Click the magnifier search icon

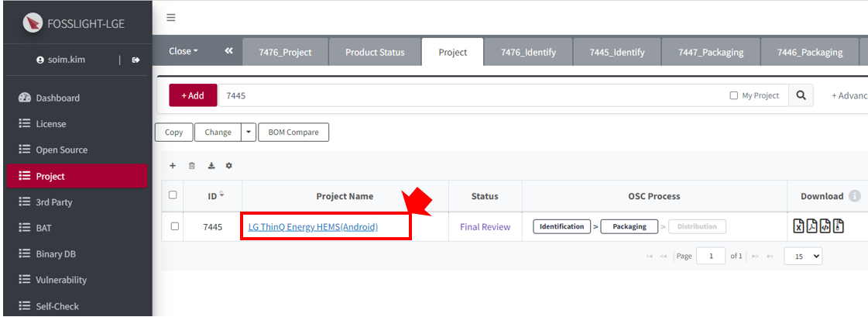click(x=801, y=95)
